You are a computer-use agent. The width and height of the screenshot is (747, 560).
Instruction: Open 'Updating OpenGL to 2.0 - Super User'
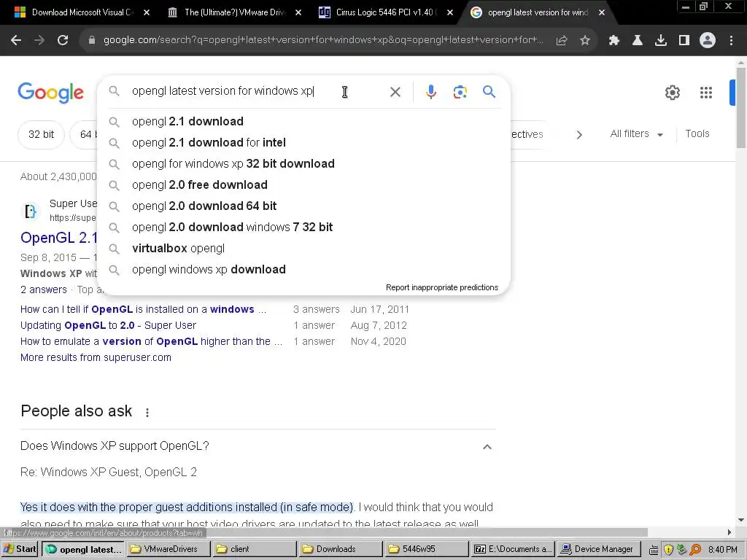(x=108, y=326)
